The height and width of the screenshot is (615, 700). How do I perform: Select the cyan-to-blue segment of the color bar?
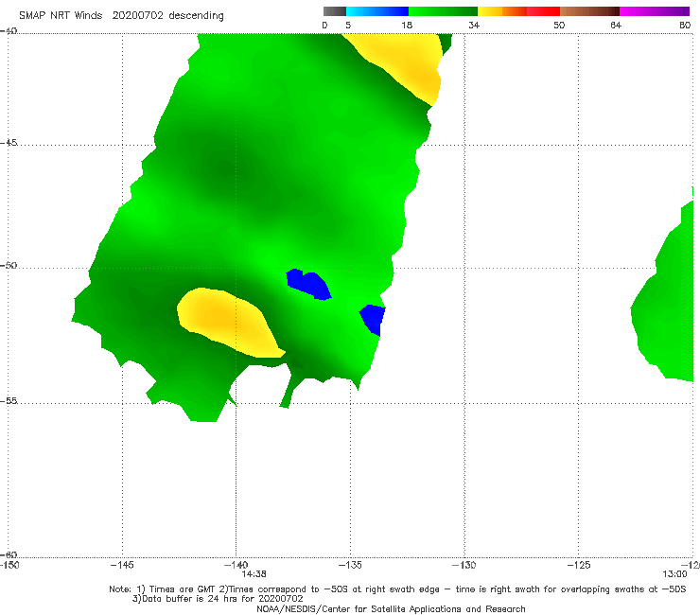pyautogui.click(x=377, y=11)
